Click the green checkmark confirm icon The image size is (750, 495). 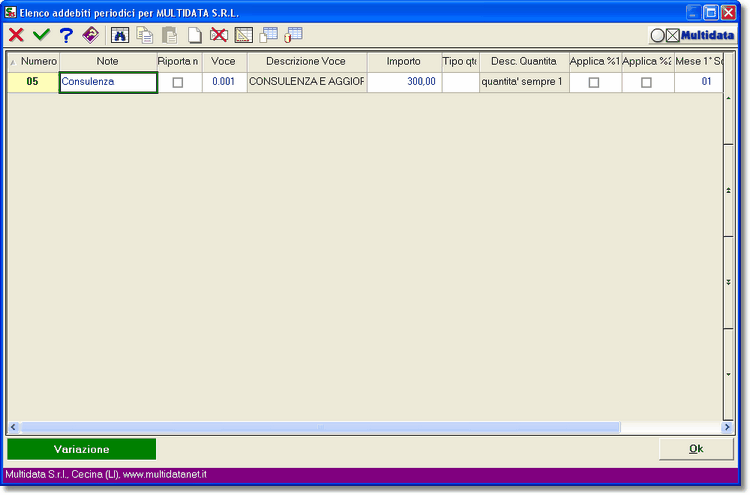coord(42,35)
